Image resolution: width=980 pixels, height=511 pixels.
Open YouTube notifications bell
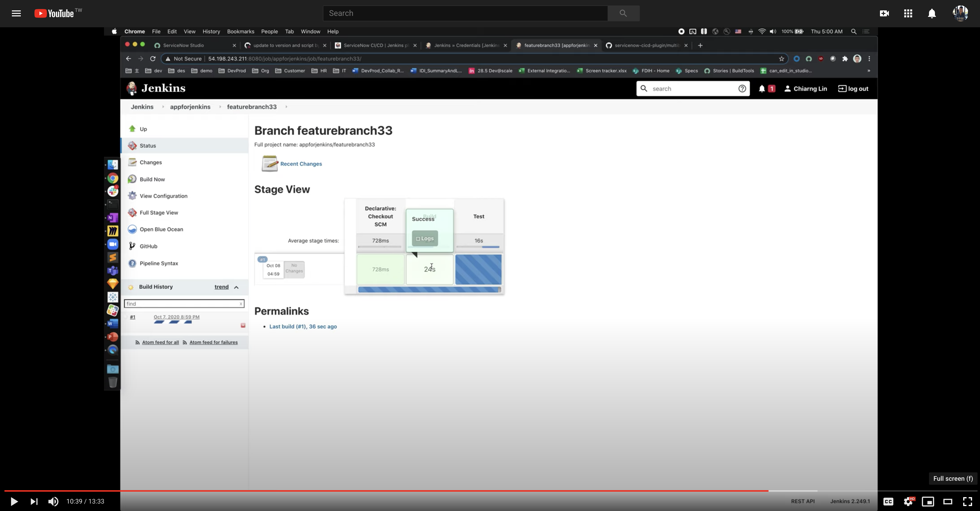[x=932, y=13]
